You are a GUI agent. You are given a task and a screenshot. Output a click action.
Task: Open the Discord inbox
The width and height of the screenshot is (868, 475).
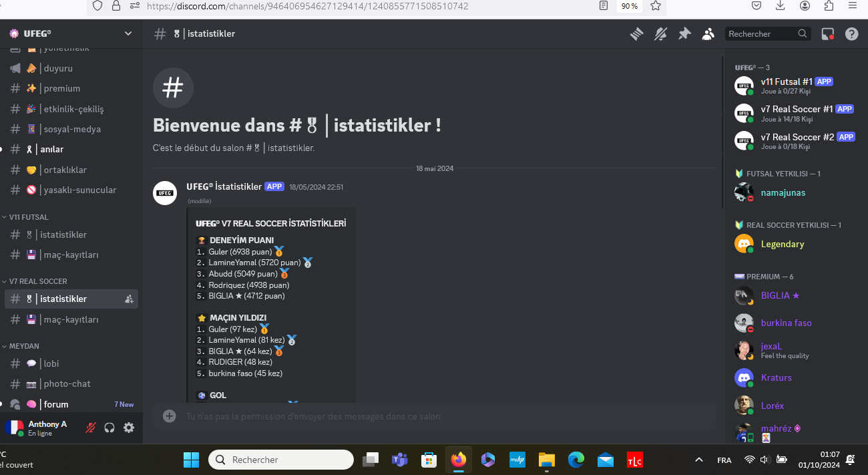click(828, 34)
